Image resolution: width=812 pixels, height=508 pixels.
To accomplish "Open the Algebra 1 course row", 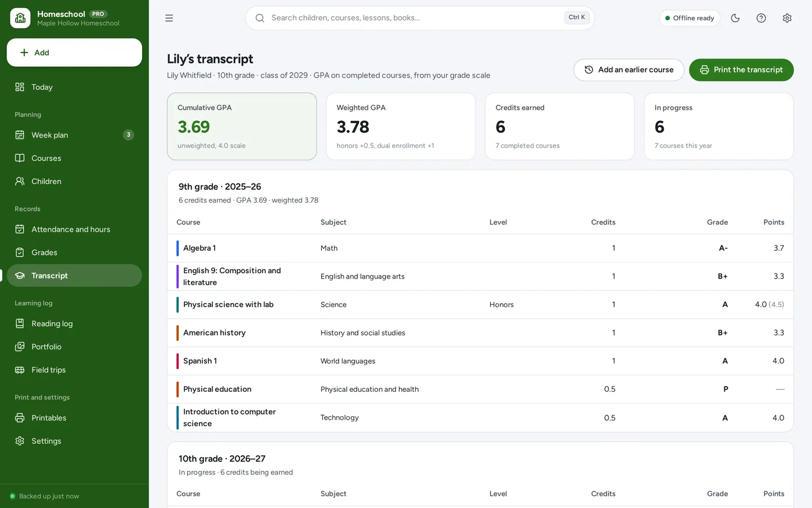I will click(x=480, y=248).
